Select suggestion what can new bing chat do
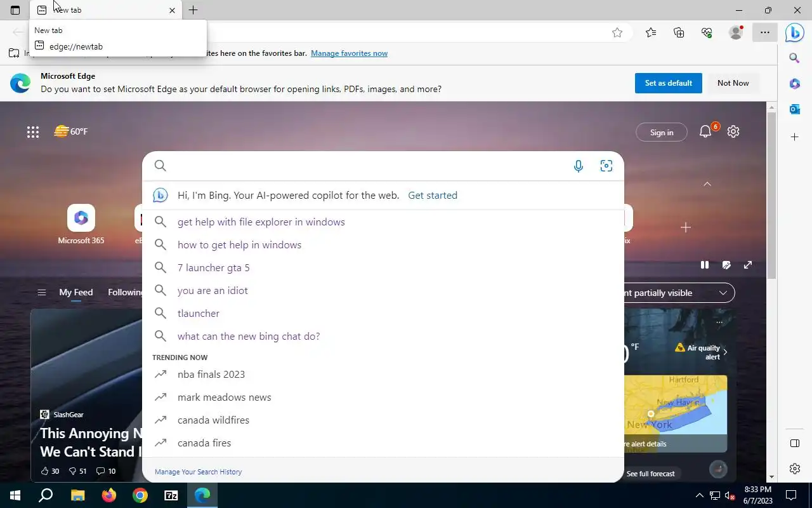The image size is (812, 508). [383, 337]
